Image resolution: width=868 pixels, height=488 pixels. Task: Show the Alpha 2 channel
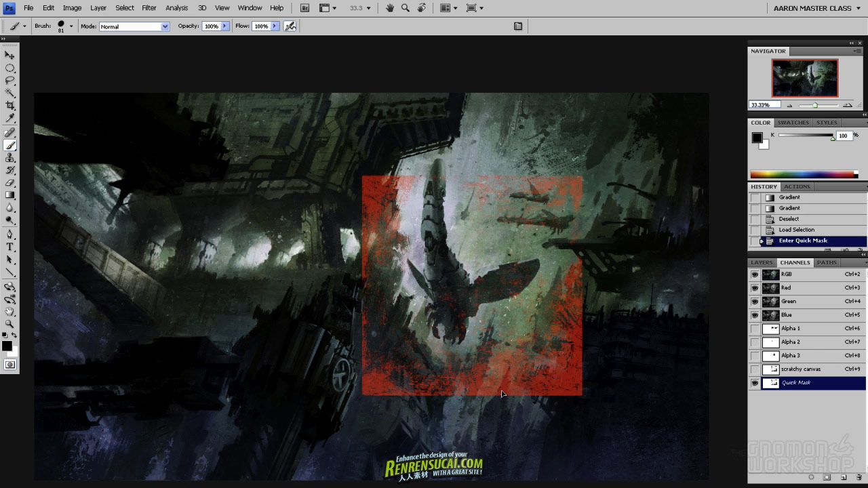pyautogui.click(x=755, y=342)
